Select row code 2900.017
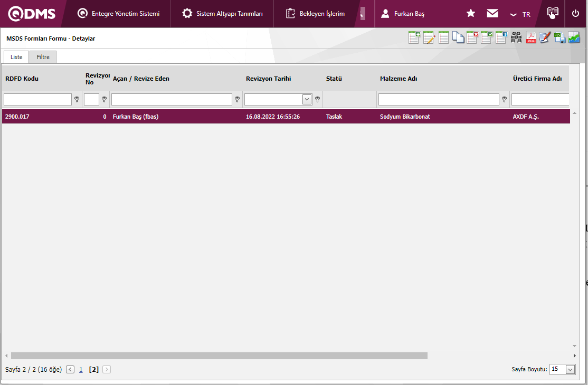 17,117
